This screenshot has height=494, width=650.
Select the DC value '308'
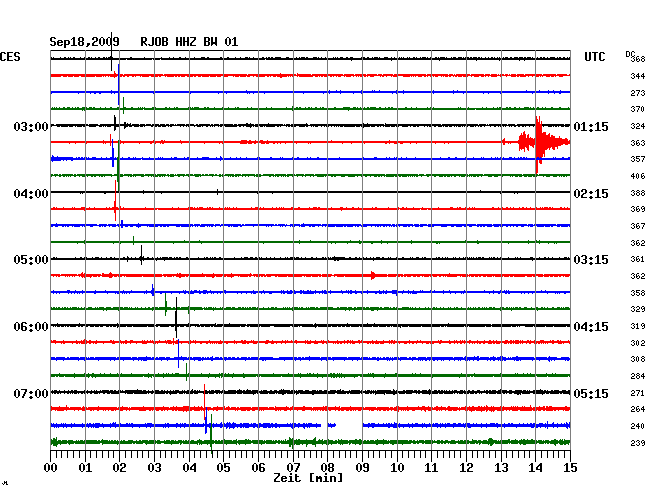pos(638,359)
